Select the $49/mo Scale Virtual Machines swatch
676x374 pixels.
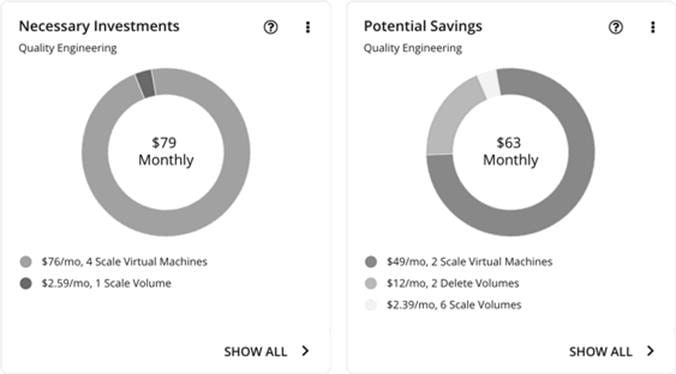click(371, 262)
